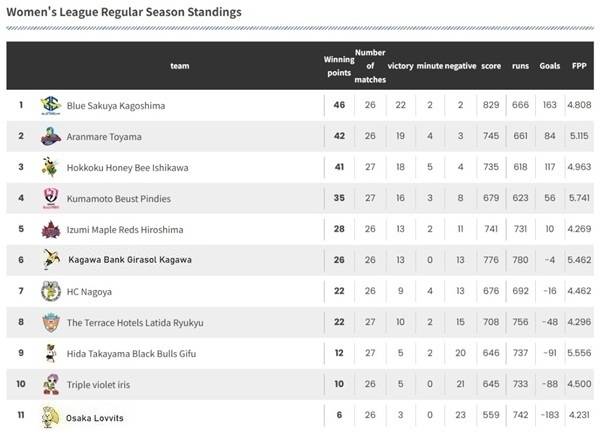The image size is (600, 438).
Task: Click the Blue Sakuya Kagoshima team logo
Action: tap(50, 105)
